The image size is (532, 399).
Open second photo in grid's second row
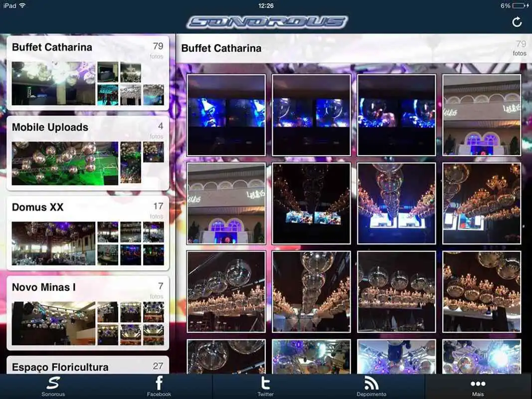312,203
